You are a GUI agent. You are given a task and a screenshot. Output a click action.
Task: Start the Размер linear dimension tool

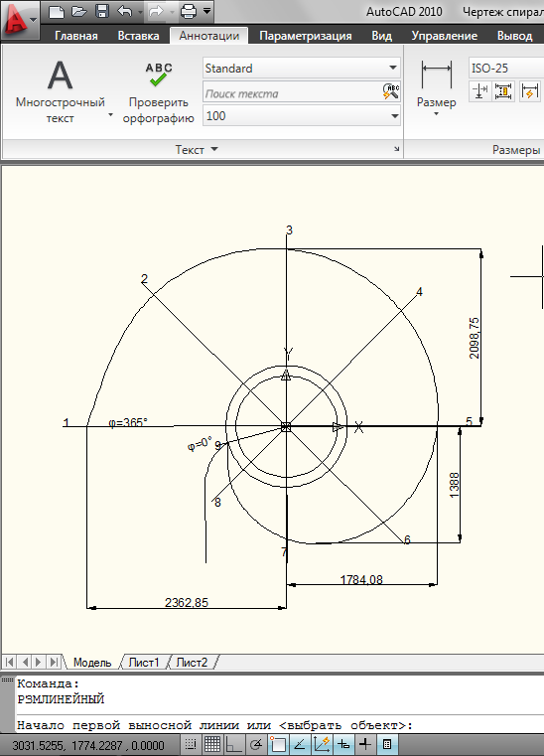[437, 82]
